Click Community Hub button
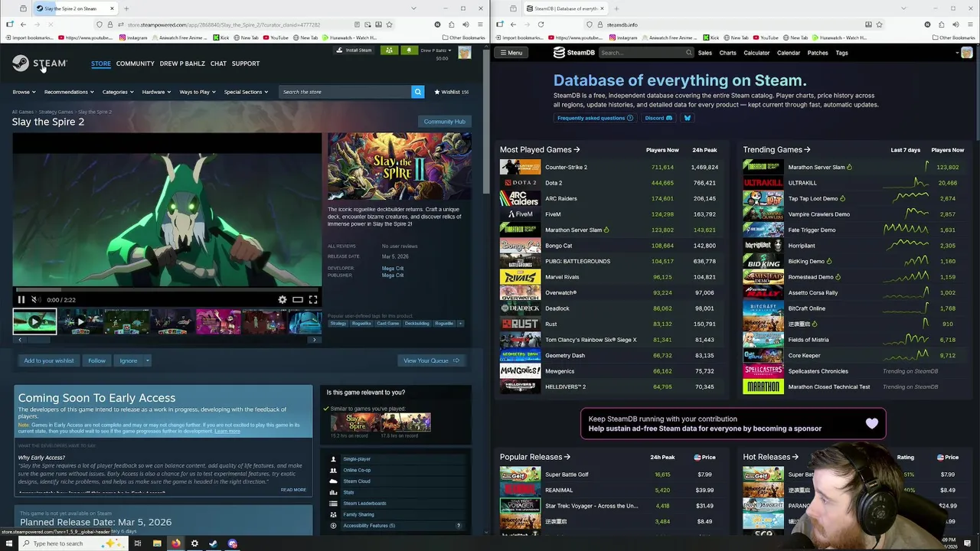The image size is (980, 551). [444, 122]
